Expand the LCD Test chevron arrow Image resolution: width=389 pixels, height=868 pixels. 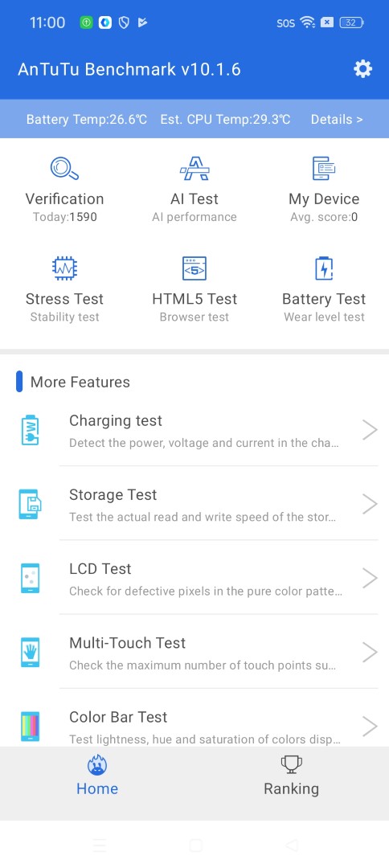tap(370, 578)
